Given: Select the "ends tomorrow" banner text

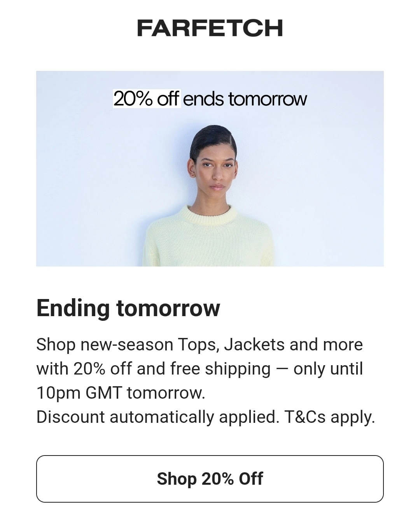Looking at the screenshot, I should [x=245, y=99].
